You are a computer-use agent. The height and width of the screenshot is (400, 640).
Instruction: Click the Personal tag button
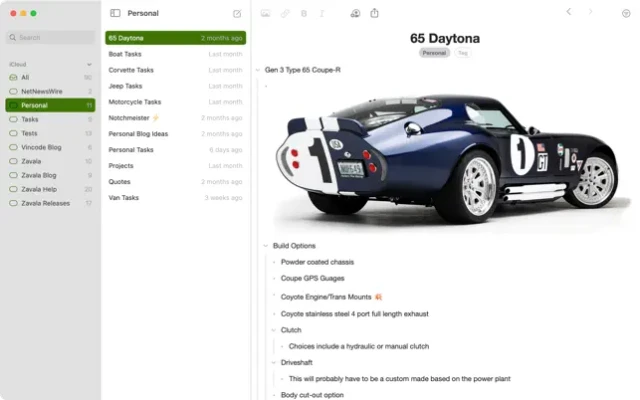point(434,53)
